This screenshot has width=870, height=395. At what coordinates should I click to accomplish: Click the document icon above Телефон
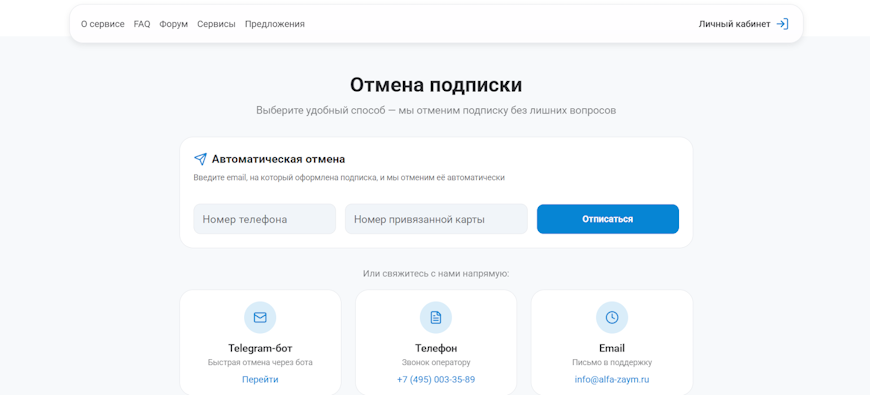tap(436, 317)
